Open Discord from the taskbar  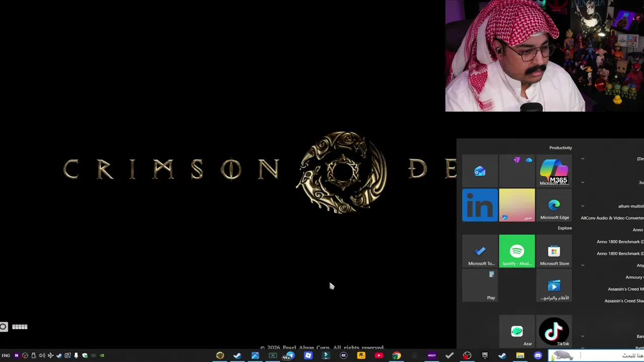click(538, 355)
